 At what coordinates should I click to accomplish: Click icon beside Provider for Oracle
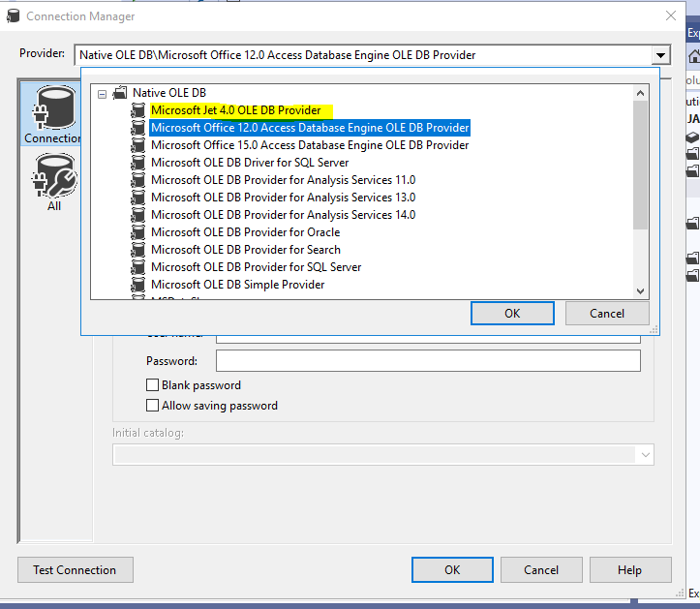click(137, 232)
